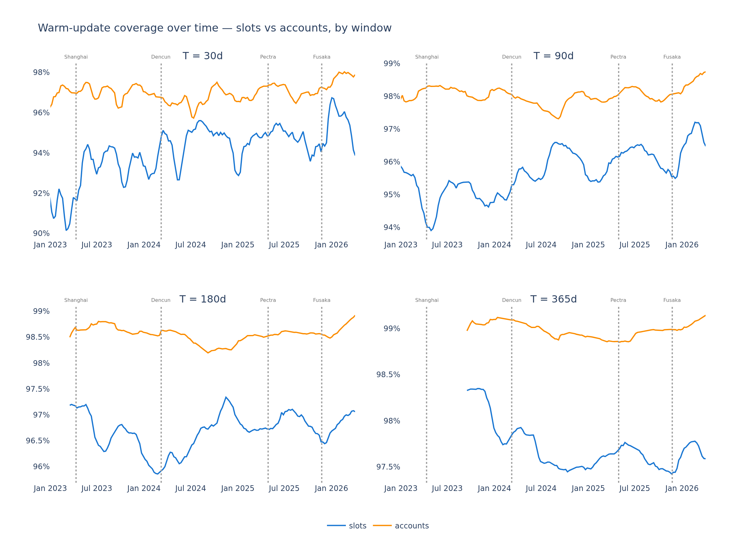Viewport: 756px width, 542px height.
Task: Click the Pectra marker label in T = 90d
Action: pos(618,57)
